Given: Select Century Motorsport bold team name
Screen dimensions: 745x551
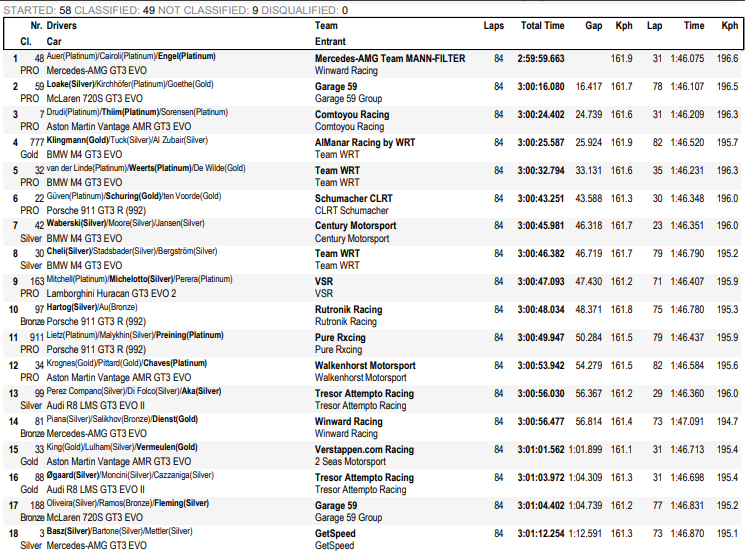Looking at the screenshot, I should [x=355, y=226].
